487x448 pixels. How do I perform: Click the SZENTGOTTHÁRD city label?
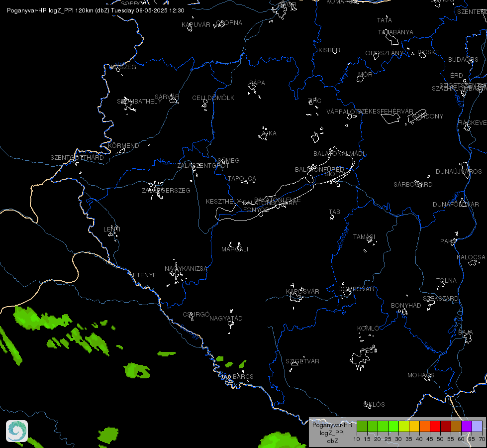pyautogui.click(x=77, y=158)
